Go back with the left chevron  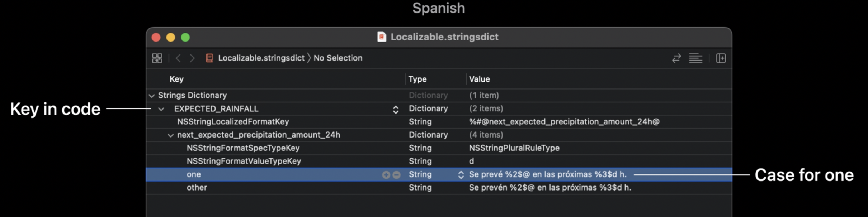(178, 58)
